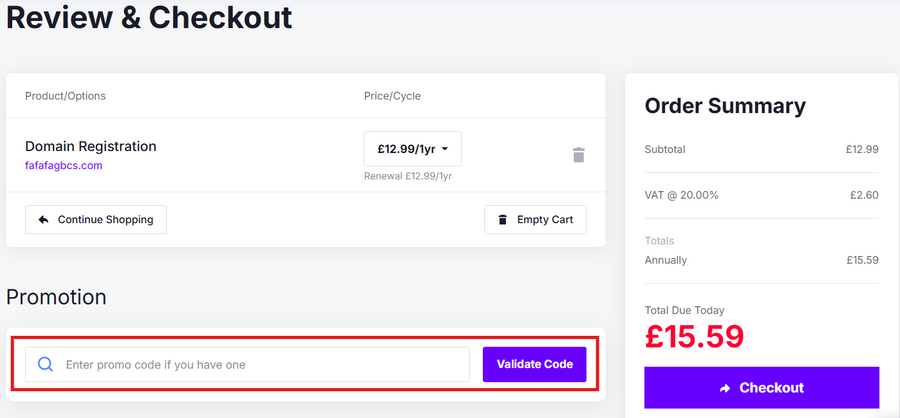The image size is (900, 418).
Task: Click the VAT @ 20.00% line
Action: point(682,195)
